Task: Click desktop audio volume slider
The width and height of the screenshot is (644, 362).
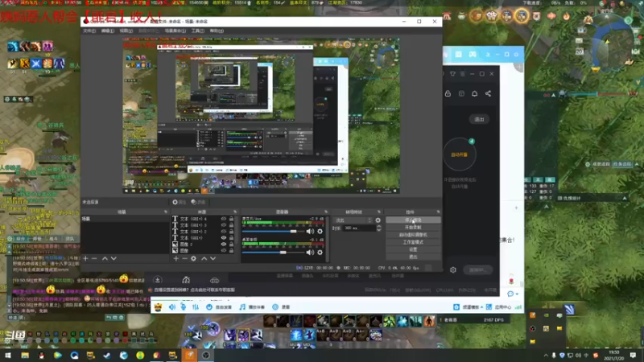Action: click(x=273, y=253)
